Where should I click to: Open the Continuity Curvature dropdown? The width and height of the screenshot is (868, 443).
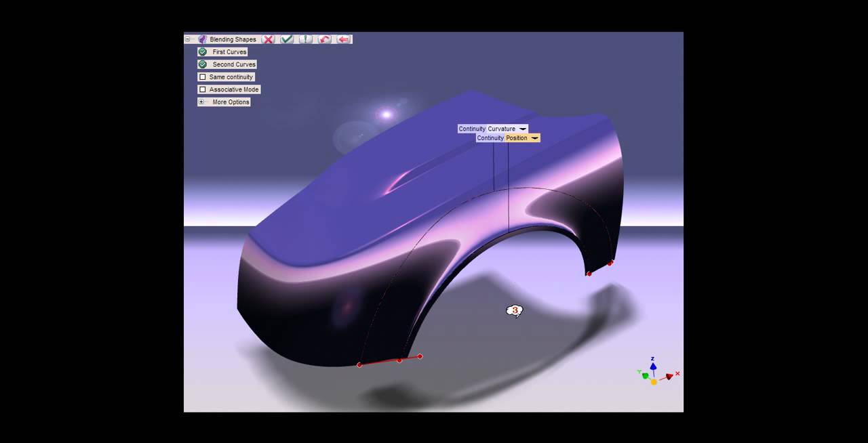[x=522, y=129]
